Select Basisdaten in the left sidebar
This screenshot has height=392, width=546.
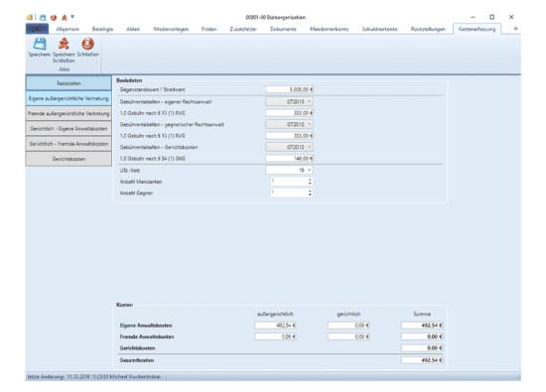coord(68,83)
